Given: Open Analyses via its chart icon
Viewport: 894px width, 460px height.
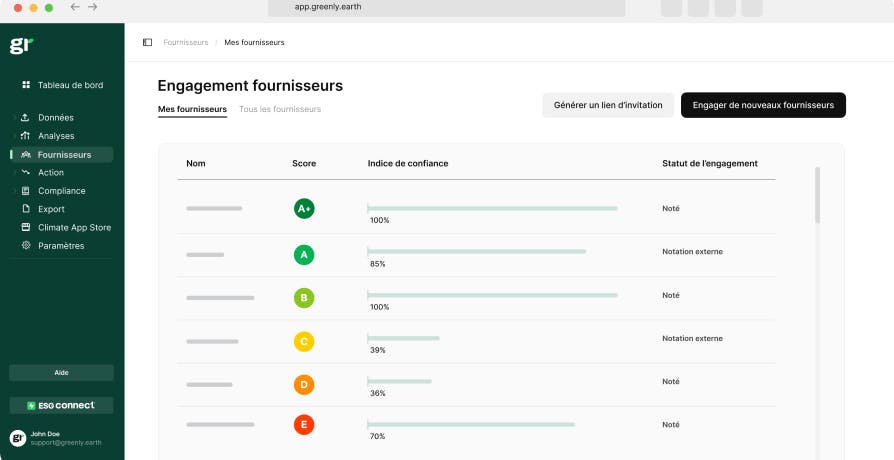Looking at the screenshot, I should pyautogui.click(x=26, y=136).
